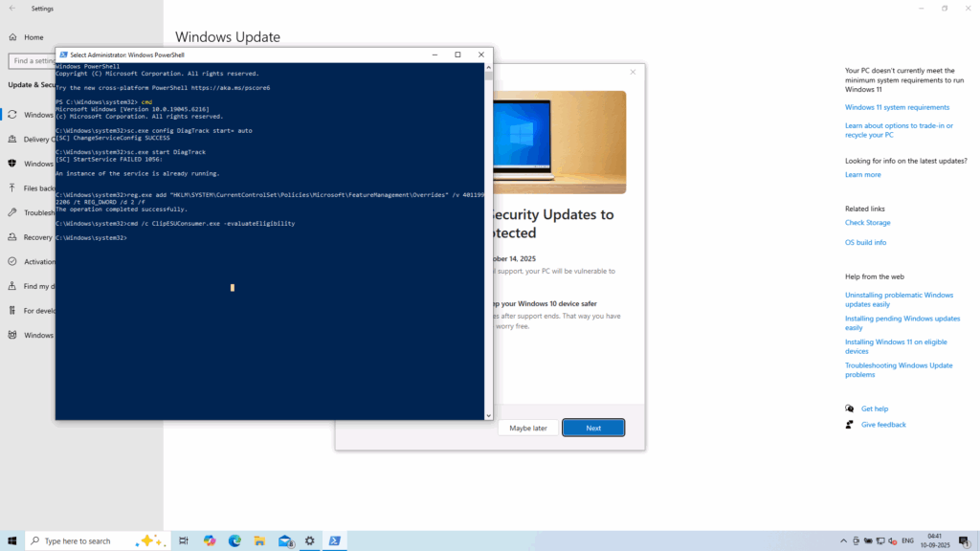Select the PowerShell icon on the taskbar
Screen dimensions: 980x551
coord(334,540)
